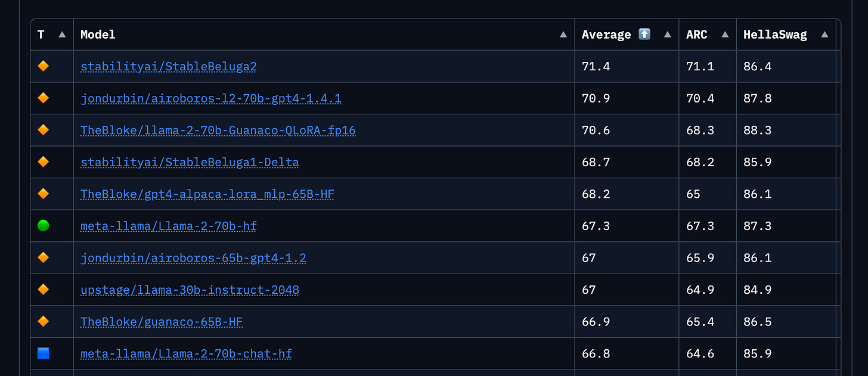The width and height of the screenshot is (868, 376).
Task: Open the stabilityai/StableBeluga2 model link
Action: click(169, 67)
